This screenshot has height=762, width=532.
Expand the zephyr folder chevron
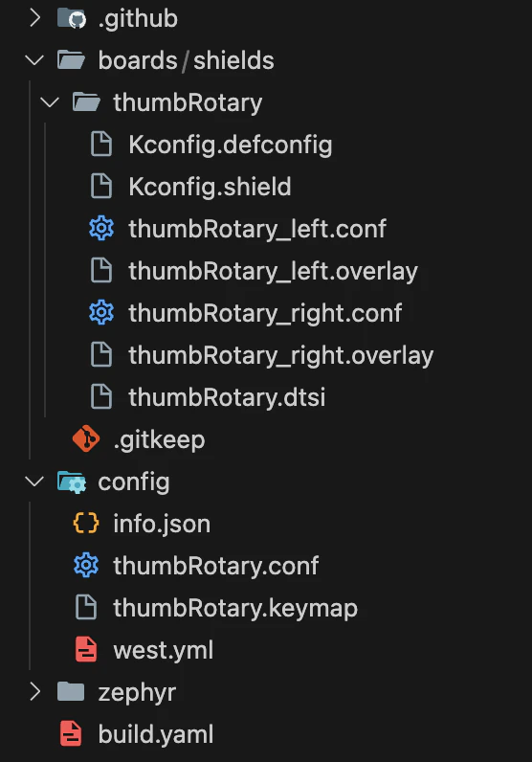pos(35,691)
